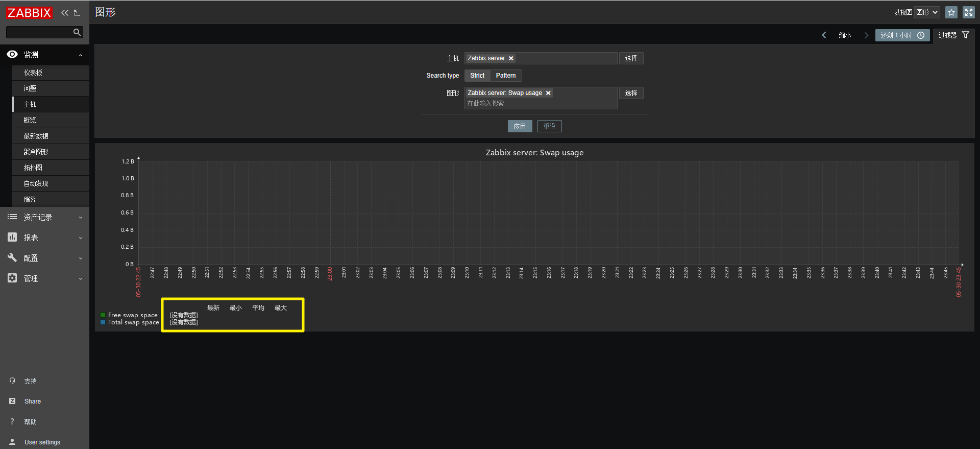Screen dimensions: 980x449
Task: Remove the Swap usage graph tag
Action: 548,93
